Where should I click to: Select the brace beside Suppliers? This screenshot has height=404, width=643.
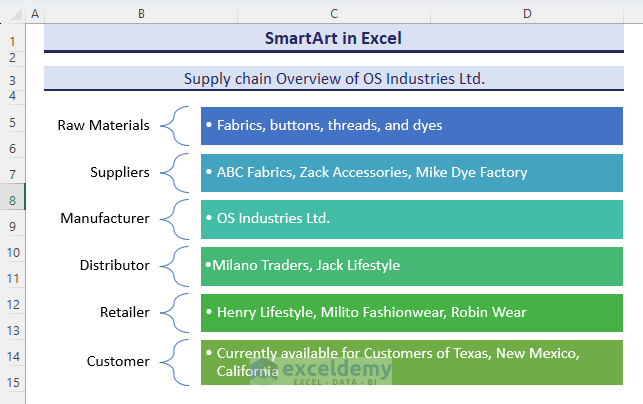click(174, 173)
